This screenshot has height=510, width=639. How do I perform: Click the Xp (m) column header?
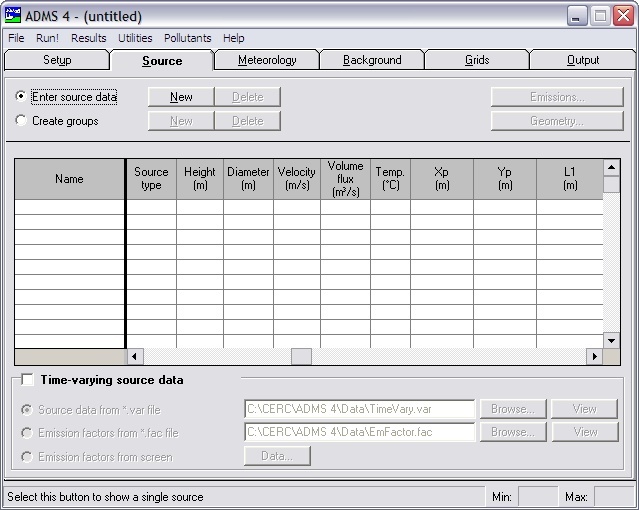point(442,179)
